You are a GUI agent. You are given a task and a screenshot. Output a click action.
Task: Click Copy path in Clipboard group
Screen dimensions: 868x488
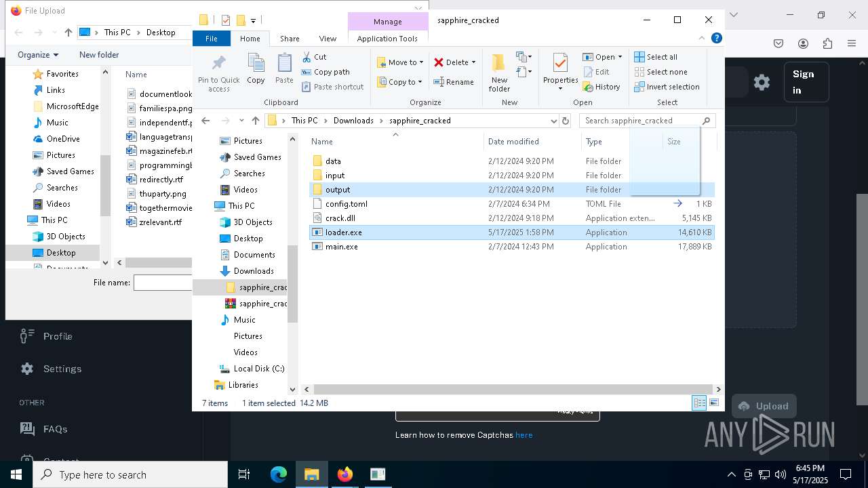[325, 72]
